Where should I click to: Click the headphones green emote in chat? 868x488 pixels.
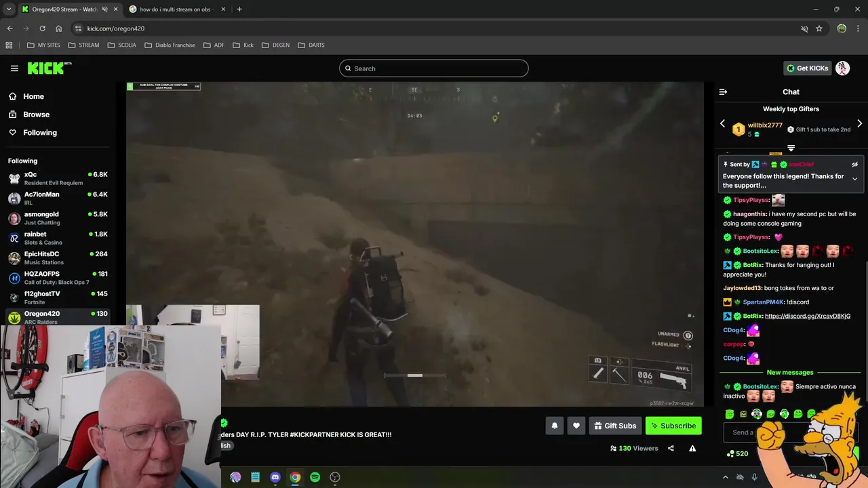784,414
